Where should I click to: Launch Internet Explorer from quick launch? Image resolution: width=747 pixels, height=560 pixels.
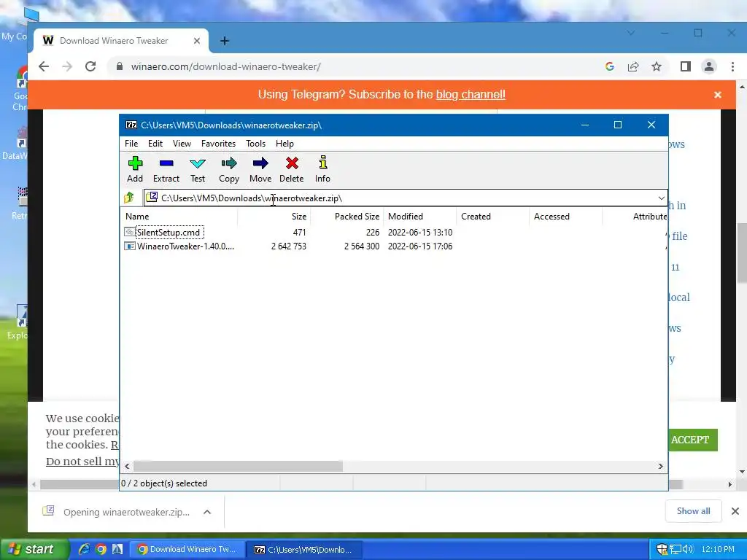point(84,549)
